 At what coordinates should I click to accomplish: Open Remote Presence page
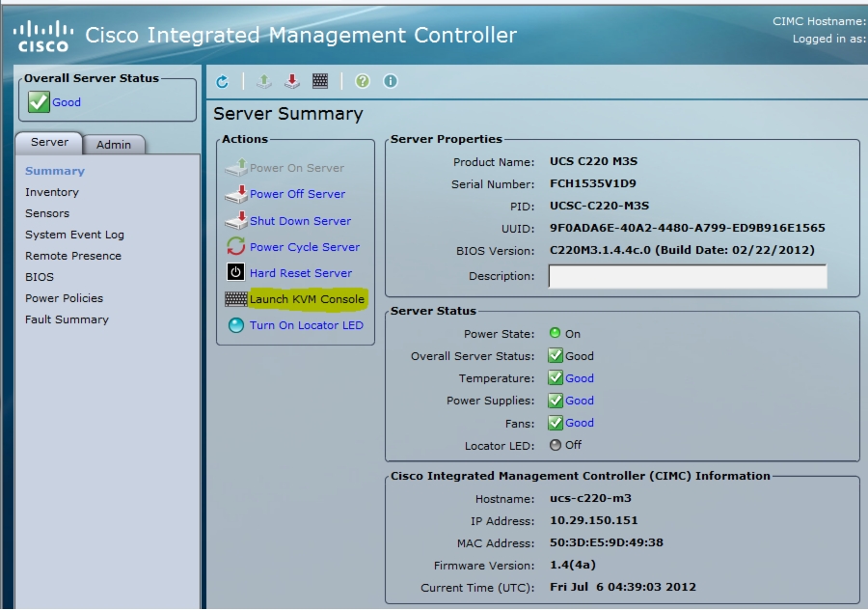[x=73, y=256]
